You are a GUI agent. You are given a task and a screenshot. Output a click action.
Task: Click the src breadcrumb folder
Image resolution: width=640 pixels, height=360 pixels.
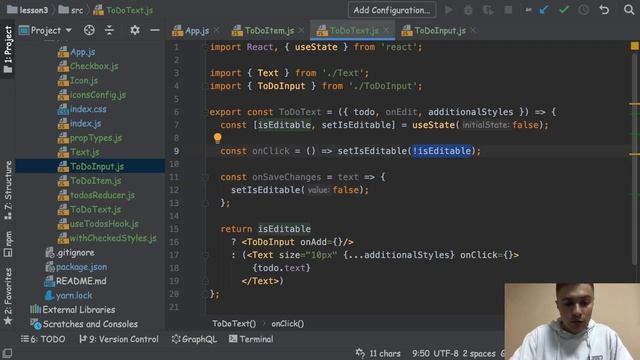[x=71, y=10]
